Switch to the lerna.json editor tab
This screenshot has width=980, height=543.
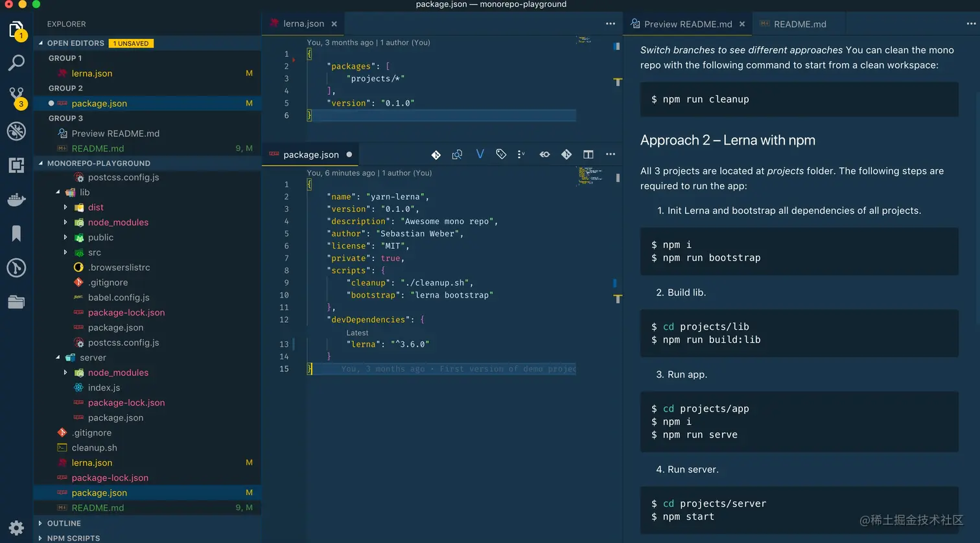303,23
